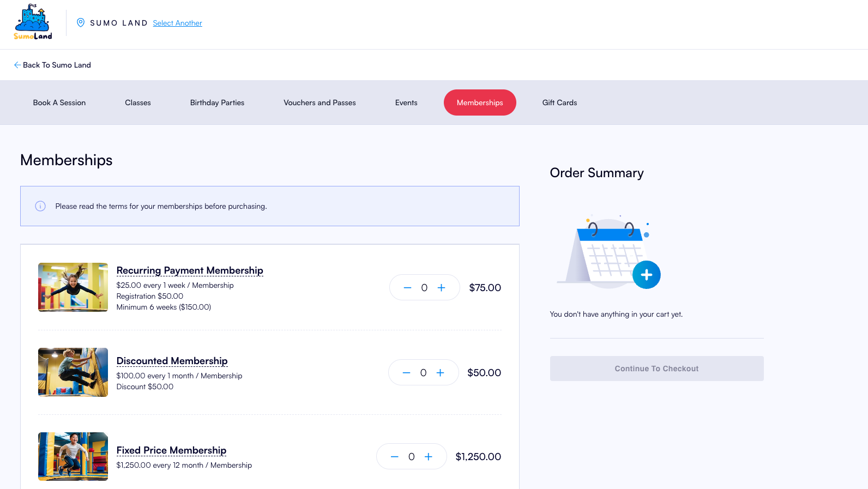Click the SumoLand castle logo
The height and width of the screenshot is (489, 868).
33,22
